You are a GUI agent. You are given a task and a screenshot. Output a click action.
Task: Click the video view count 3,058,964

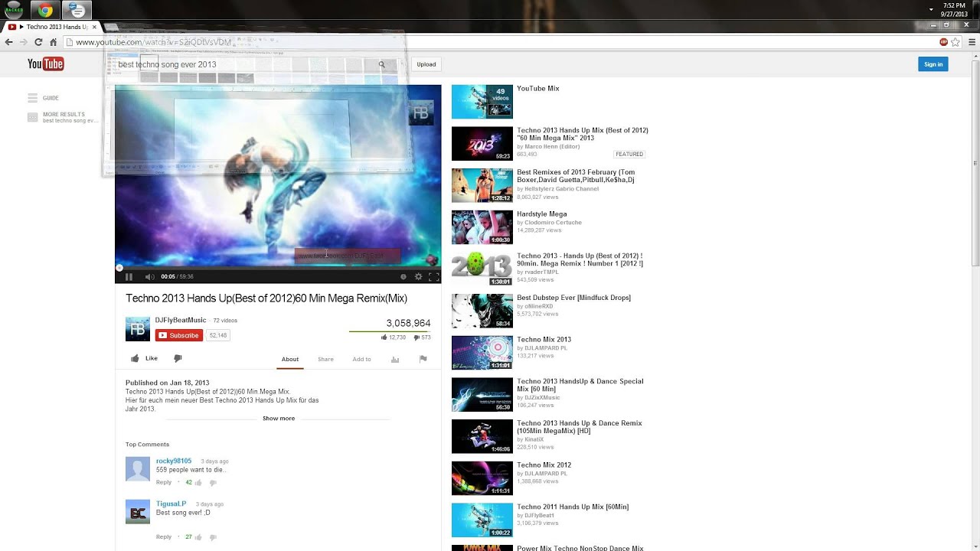pos(408,323)
